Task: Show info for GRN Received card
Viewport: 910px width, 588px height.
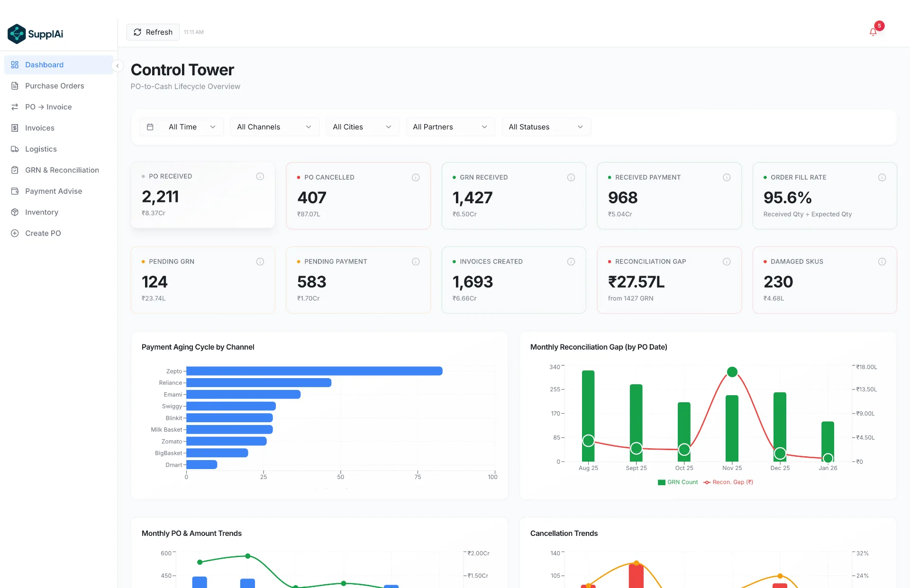Action: (x=571, y=177)
